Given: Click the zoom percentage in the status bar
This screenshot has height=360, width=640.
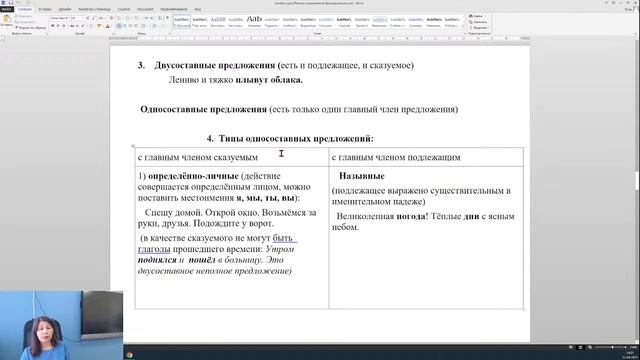Looking at the screenshot, I should (x=633, y=347).
